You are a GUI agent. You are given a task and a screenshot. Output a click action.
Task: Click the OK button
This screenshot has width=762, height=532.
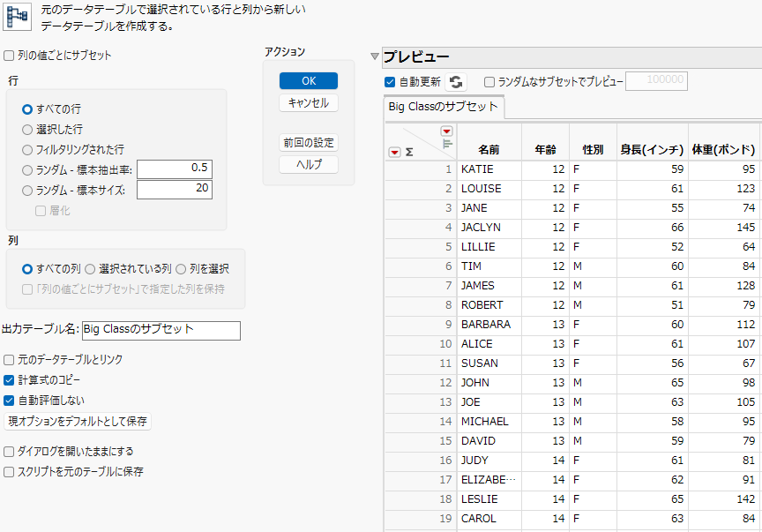pos(309,80)
